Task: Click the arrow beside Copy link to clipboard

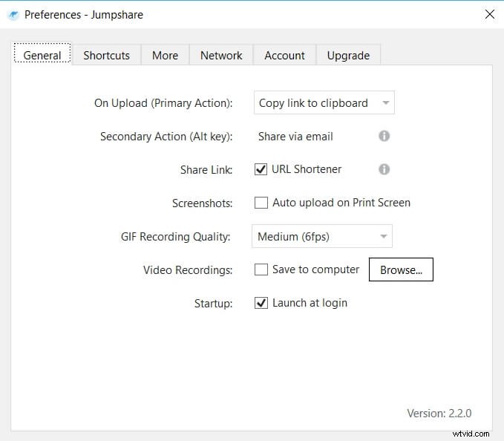Action: (x=386, y=103)
